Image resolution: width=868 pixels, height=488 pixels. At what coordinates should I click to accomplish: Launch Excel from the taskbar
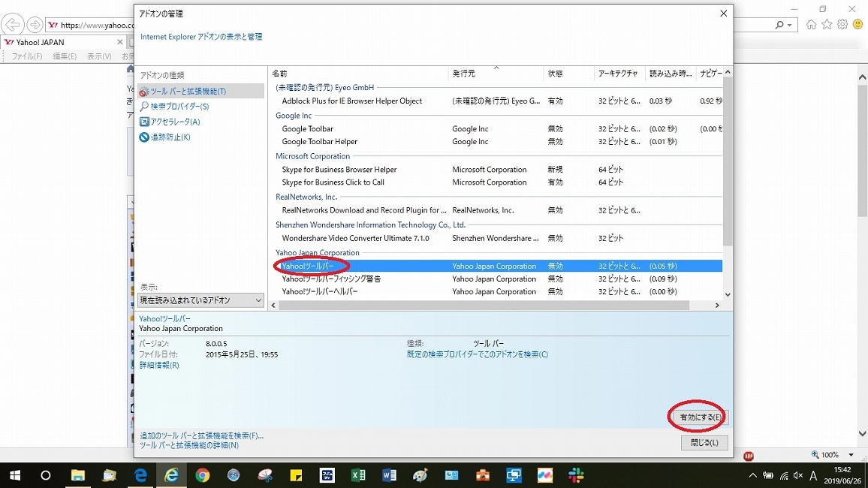tap(358, 475)
